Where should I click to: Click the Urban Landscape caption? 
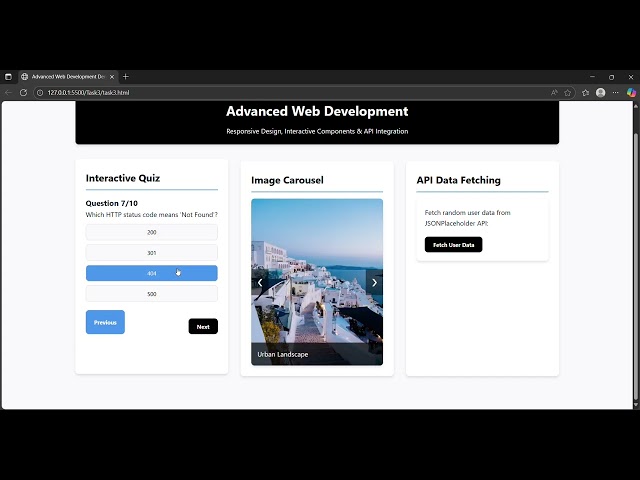pyautogui.click(x=283, y=354)
